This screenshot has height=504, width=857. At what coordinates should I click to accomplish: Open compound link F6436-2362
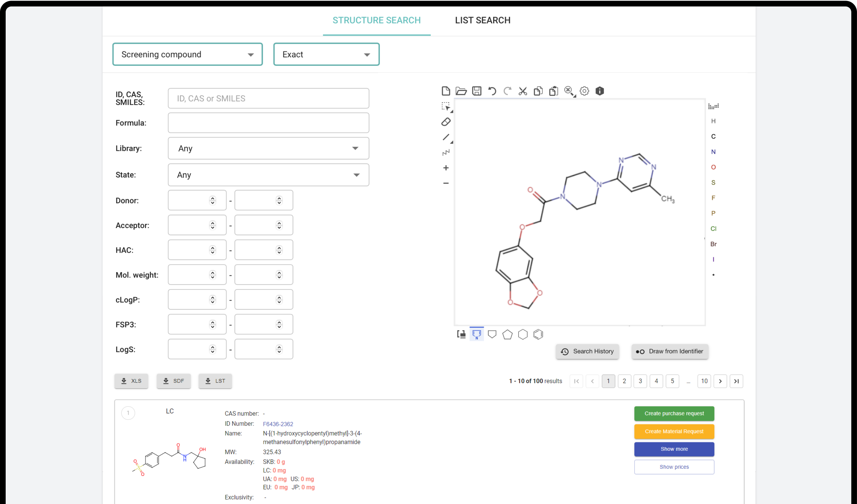pos(278,424)
